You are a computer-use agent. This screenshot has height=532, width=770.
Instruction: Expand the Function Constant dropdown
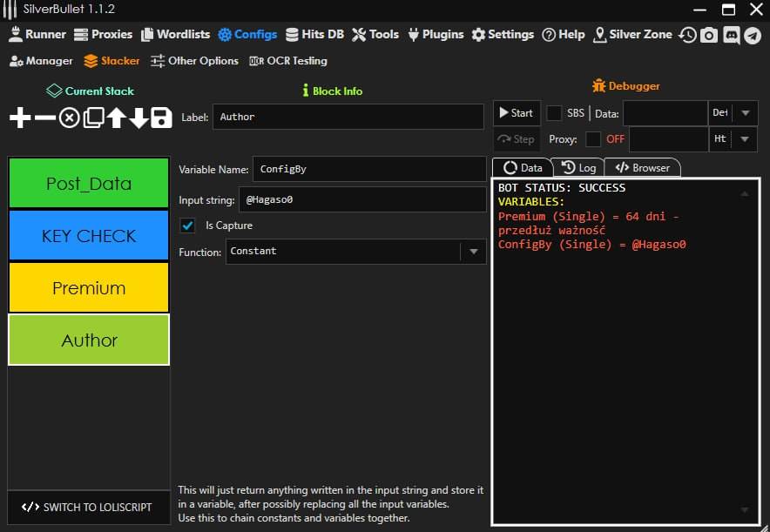pyautogui.click(x=473, y=252)
